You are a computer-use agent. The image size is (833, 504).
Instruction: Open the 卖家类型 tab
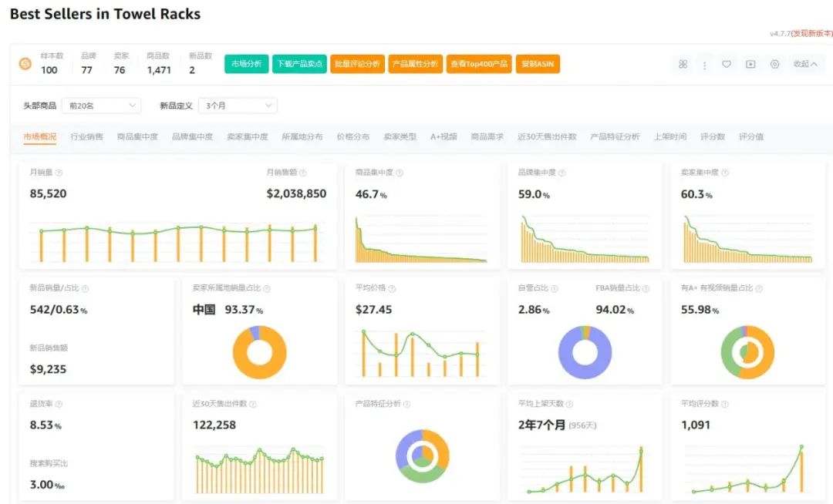400,137
